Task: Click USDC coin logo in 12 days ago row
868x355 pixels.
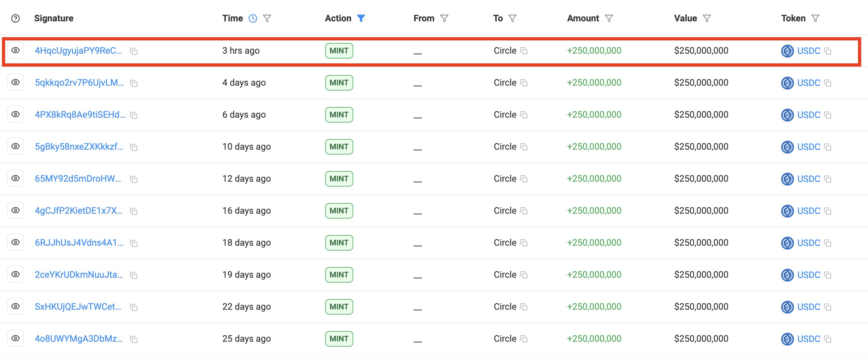Action: (x=788, y=179)
